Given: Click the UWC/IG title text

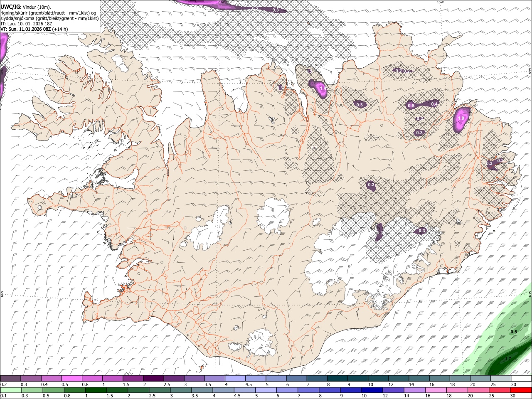Looking at the screenshot, I should [10, 7].
